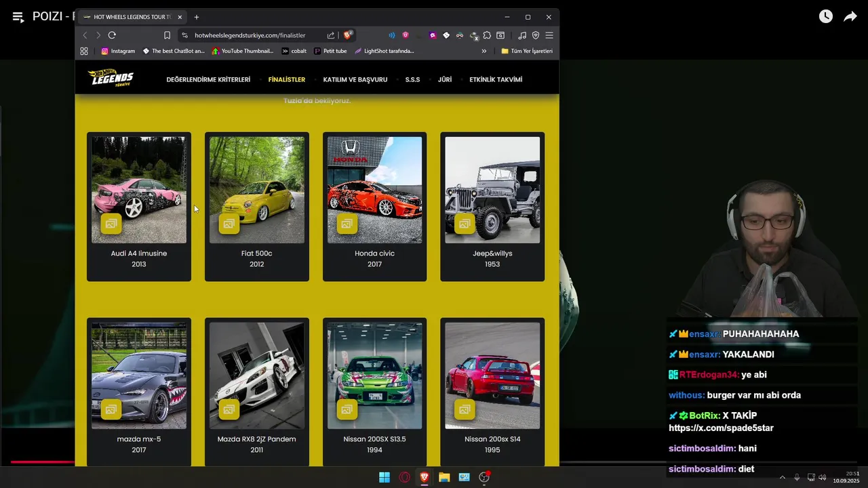Open the video playlist menu icon beside the POIZI title
The image size is (868, 488).
point(18,18)
